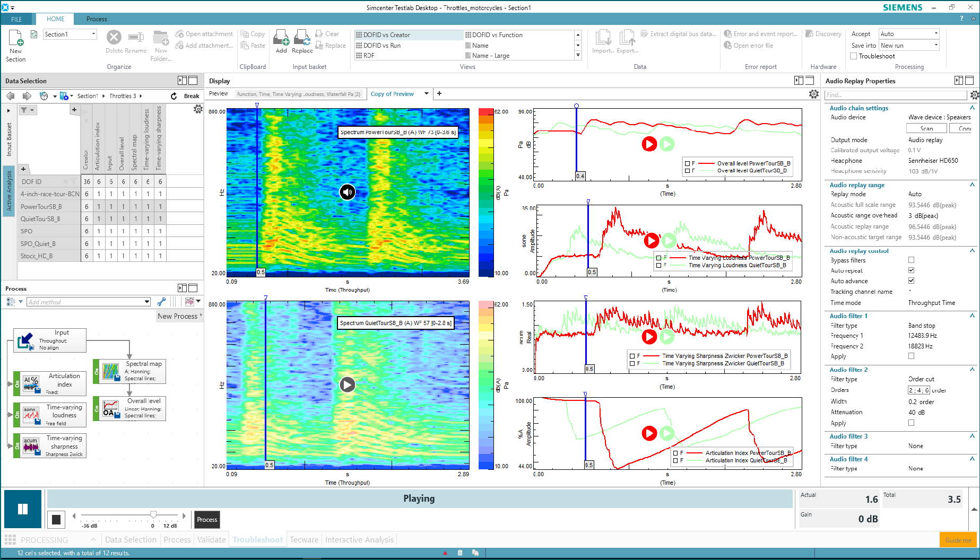The image size is (980, 560).
Task: Open Data Selection table settings gear
Action: tap(198, 109)
